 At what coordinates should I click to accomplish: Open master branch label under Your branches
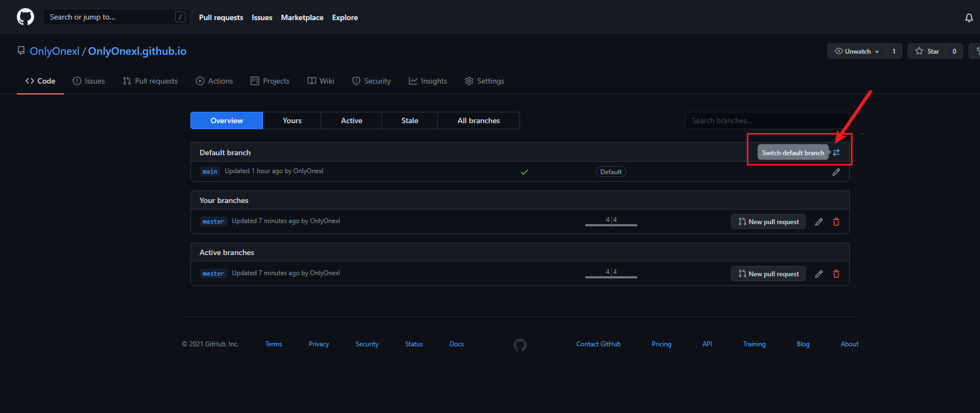(213, 221)
